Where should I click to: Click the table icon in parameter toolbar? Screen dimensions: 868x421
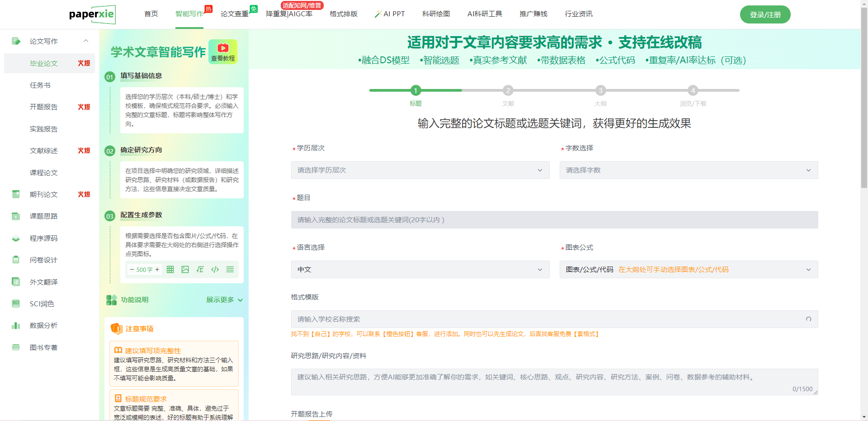tap(170, 270)
